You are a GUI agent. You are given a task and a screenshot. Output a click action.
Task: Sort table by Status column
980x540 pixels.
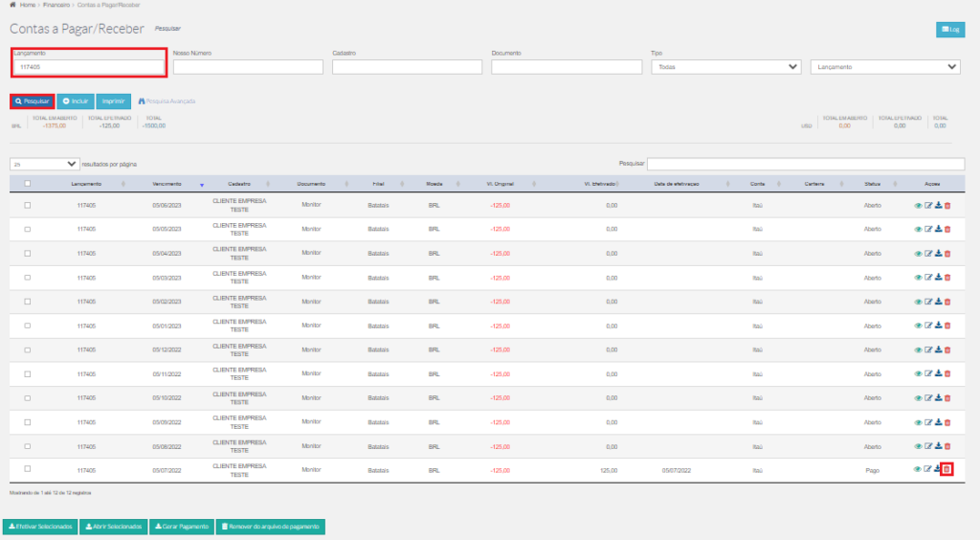(873, 184)
